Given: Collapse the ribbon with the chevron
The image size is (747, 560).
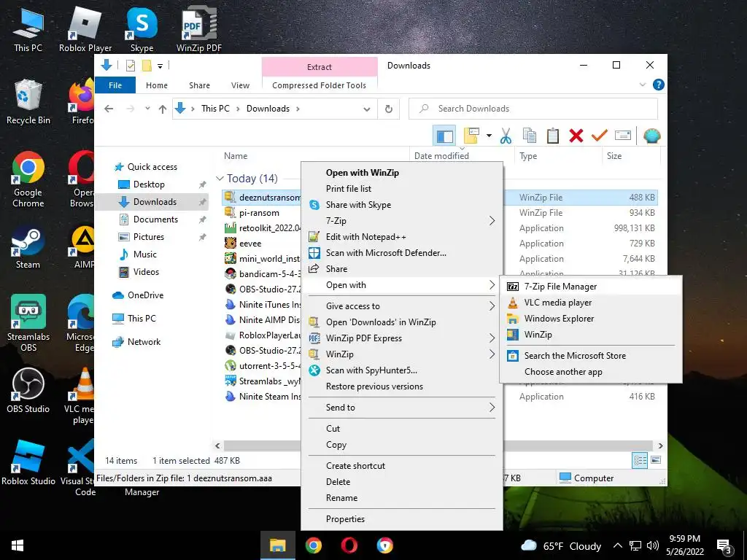Looking at the screenshot, I should click(x=642, y=85).
